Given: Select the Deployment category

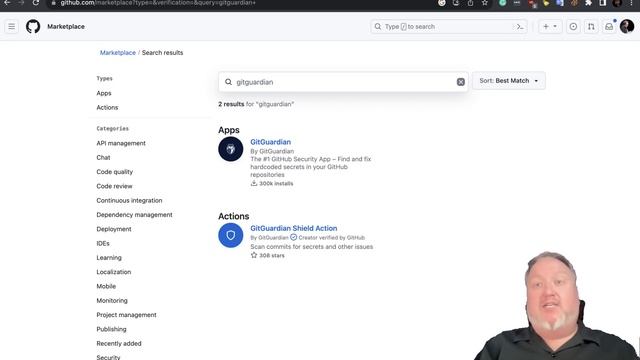Looking at the screenshot, I should tap(114, 229).
